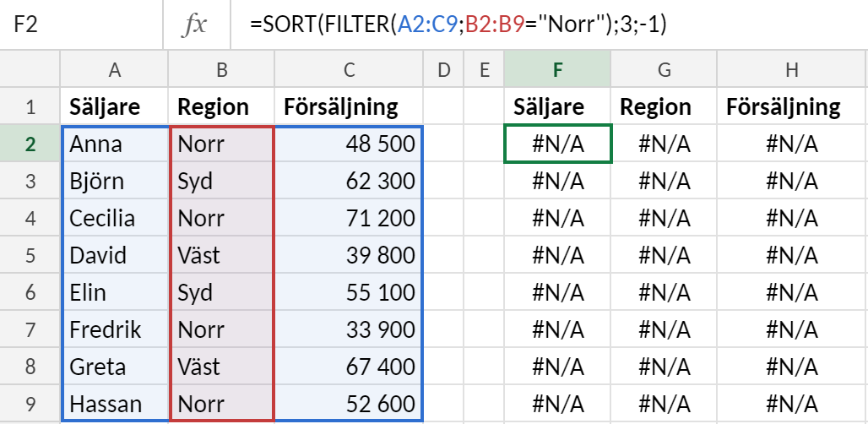Click the Väst region cell in Greta's row

[x=221, y=367]
